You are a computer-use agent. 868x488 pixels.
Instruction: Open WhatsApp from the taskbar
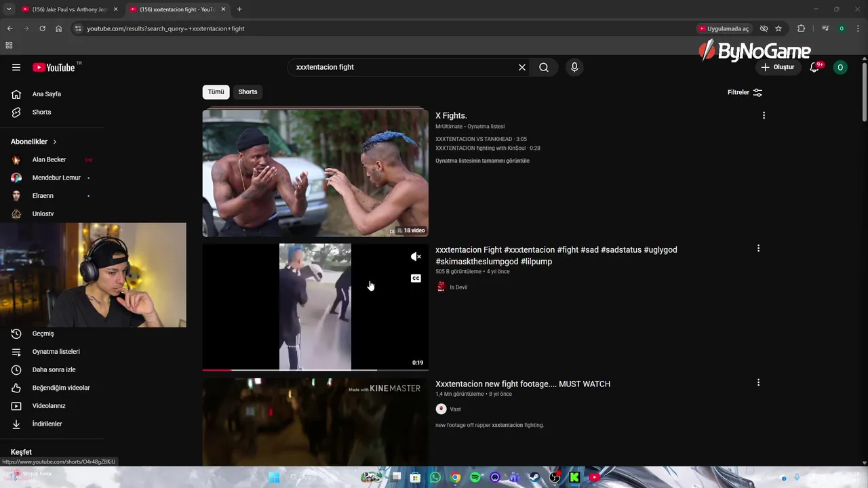[x=435, y=477]
